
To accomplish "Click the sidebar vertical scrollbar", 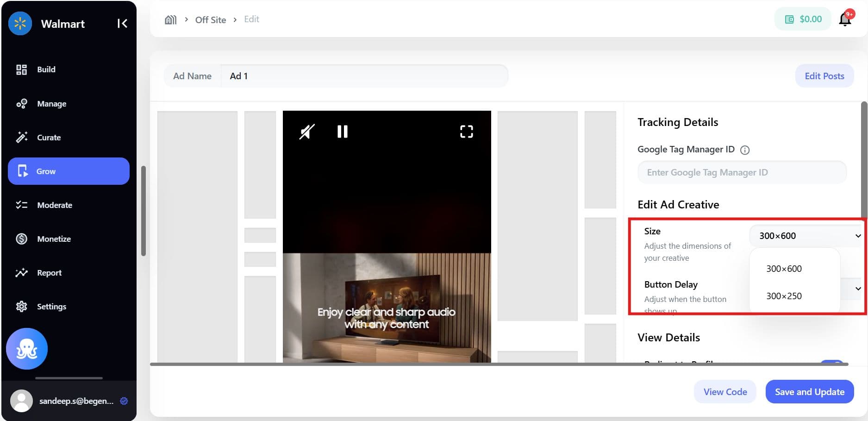I will [x=144, y=211].
